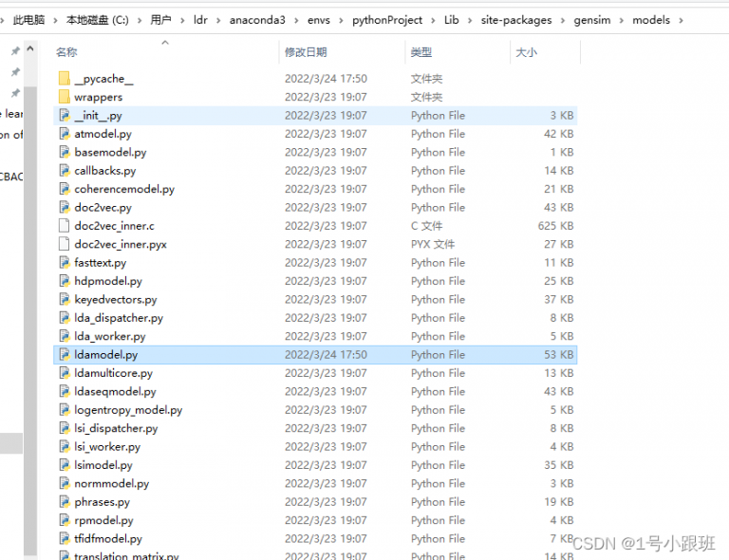
Task: Sort files by 大小 column header
Action: pyautogui.click(x=526, y=52)
